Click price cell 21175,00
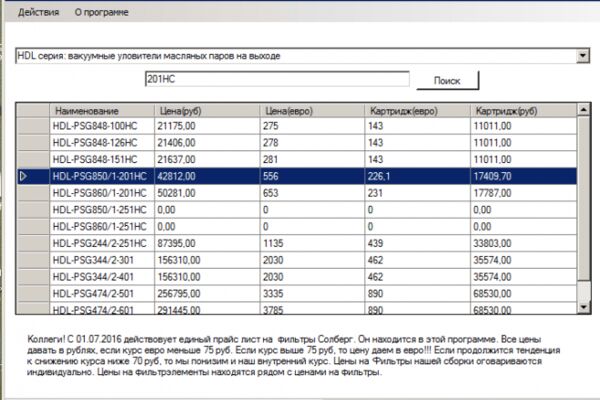Image resolution: width=600 pixels, height=400 pixels. point(207,126)
